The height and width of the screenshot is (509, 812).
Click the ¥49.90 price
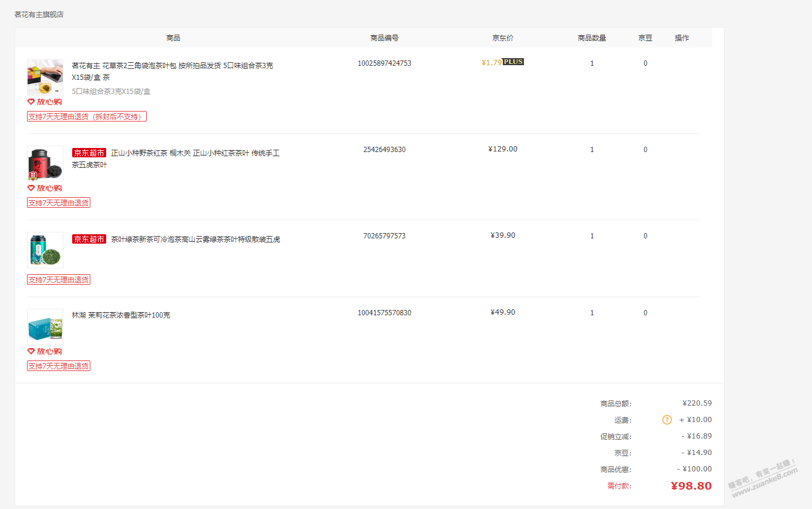click(x=503, y=312)
